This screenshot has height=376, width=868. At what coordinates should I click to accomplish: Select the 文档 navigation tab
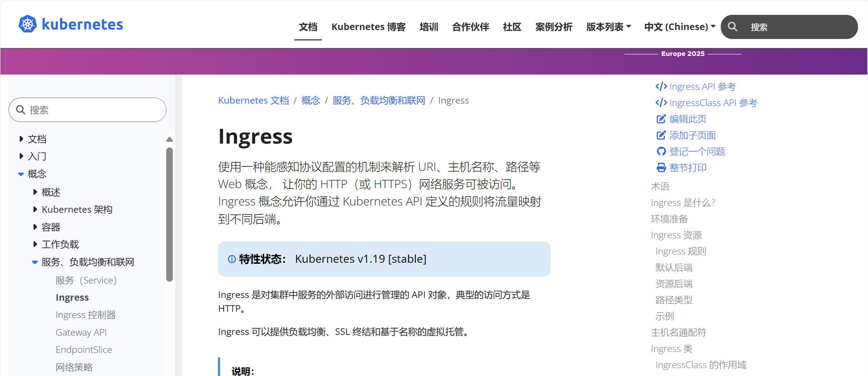click(x=308, y=27)
